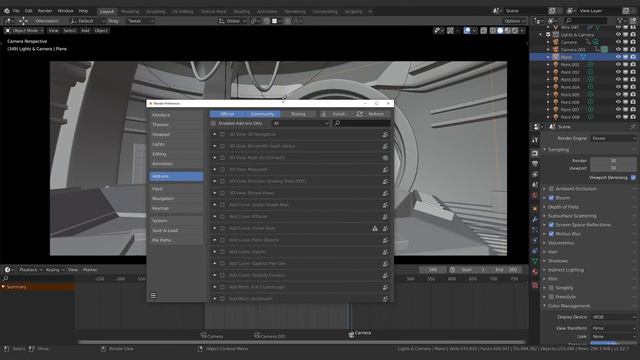
Task: Toggle the Viewport Denoising checkbox
Action: (633, 178)
